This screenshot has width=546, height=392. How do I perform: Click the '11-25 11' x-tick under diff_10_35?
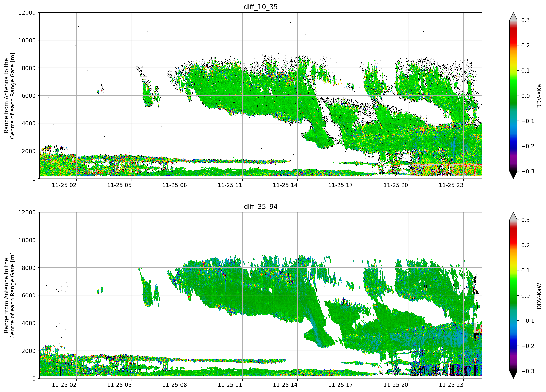[230, 185]
